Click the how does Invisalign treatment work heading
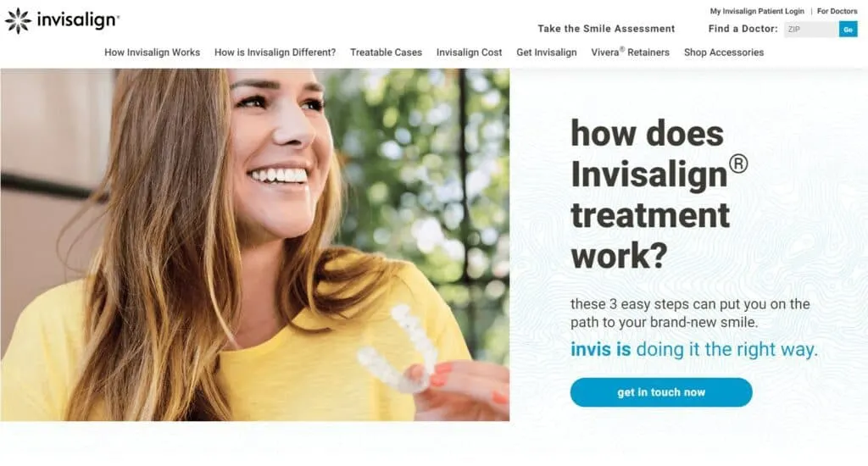The image size is (868, 466). point(659,194)
